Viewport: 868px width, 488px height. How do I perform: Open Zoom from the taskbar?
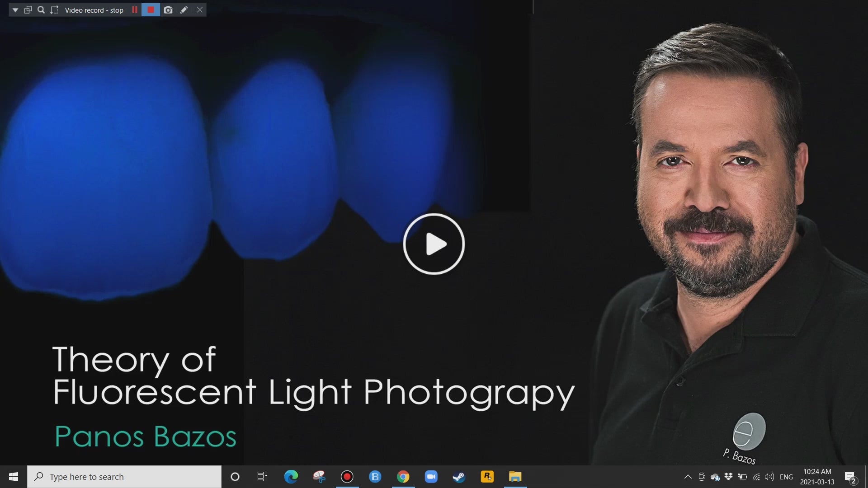[431, 477]
